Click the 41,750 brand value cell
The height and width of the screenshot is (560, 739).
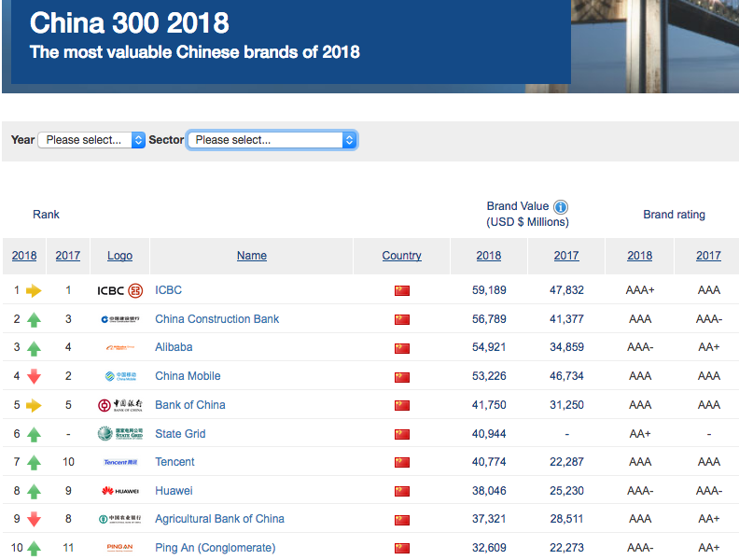(489, 405)
